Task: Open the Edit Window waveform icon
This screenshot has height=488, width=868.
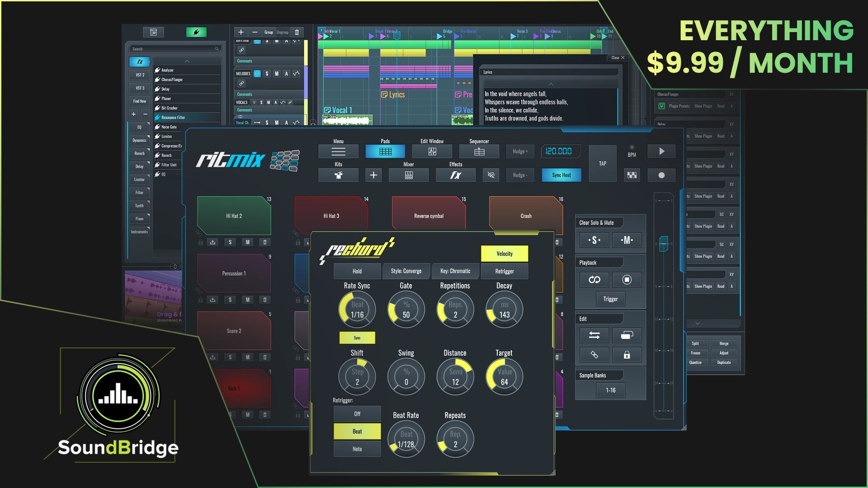Action: 432,152
